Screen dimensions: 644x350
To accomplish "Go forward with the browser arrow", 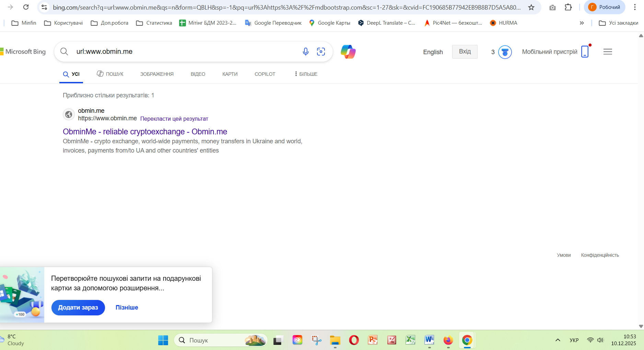I will tap(10, 7).
